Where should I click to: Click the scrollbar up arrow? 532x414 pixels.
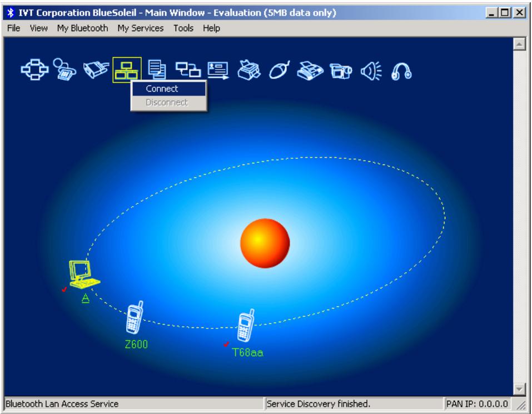[x=519, y=44]
